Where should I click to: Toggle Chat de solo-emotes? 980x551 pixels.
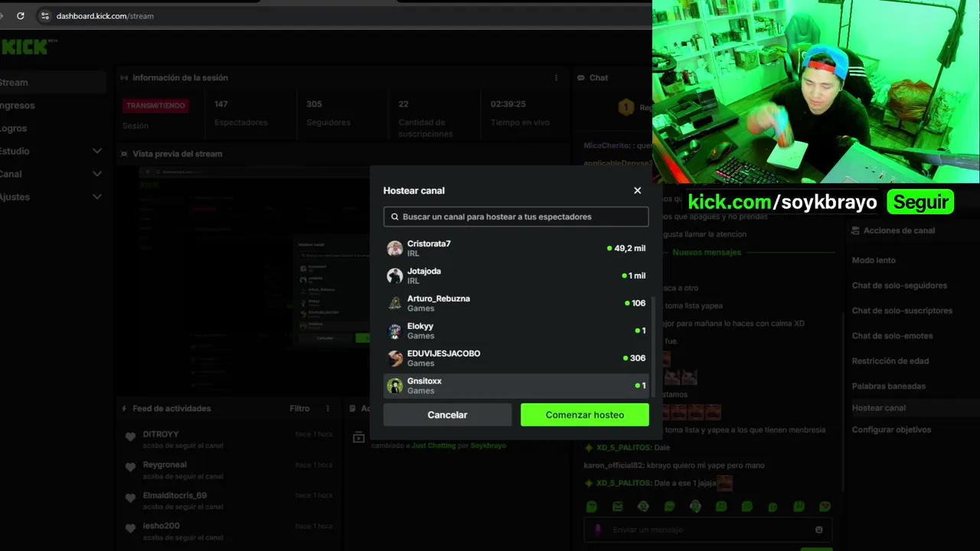click(892, 336)
